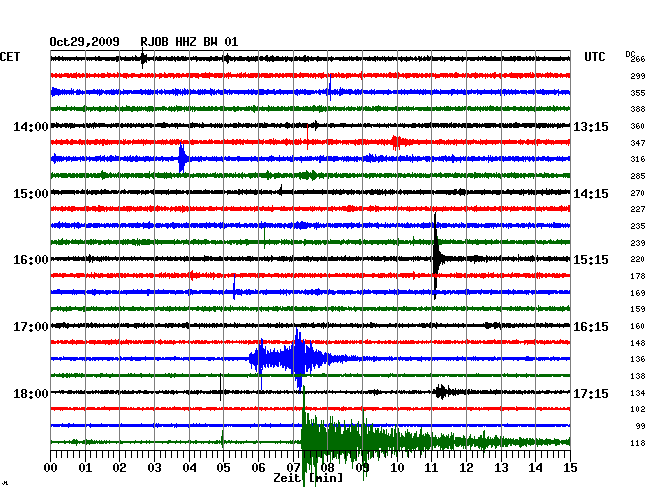This screenshot has width=650, height=494.
Task: Click the red event burst on trace 347
Action: 397,143
